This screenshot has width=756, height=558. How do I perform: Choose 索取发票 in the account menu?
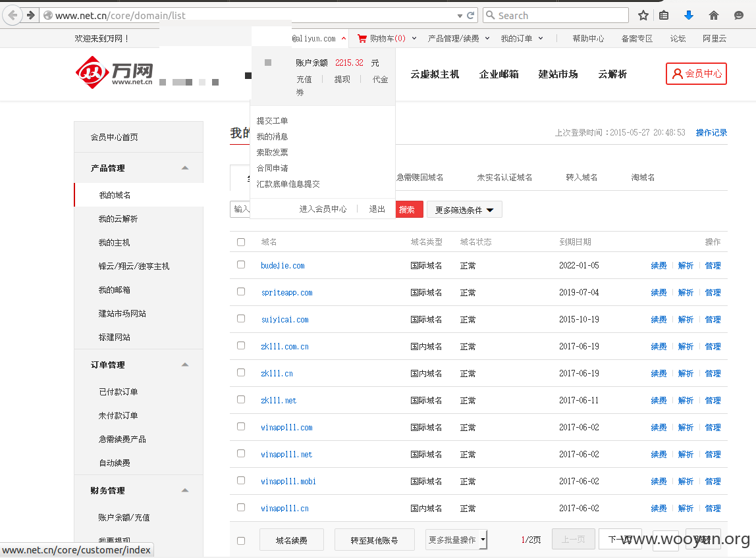(x=272, y=152)
